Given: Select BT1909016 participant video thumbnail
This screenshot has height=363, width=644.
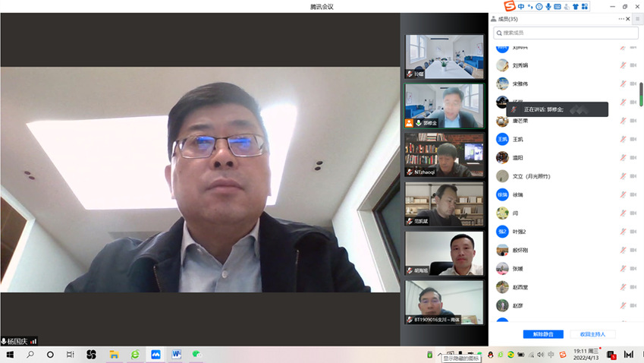Looking at the screenshot, I should click(444, 302).
